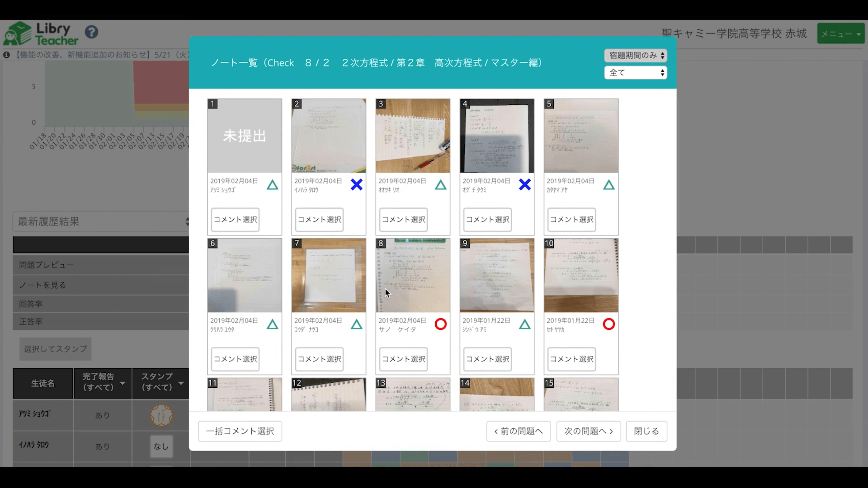Open the 全て filter dropdown
868x488 pixels.
(x=635, y=73)
